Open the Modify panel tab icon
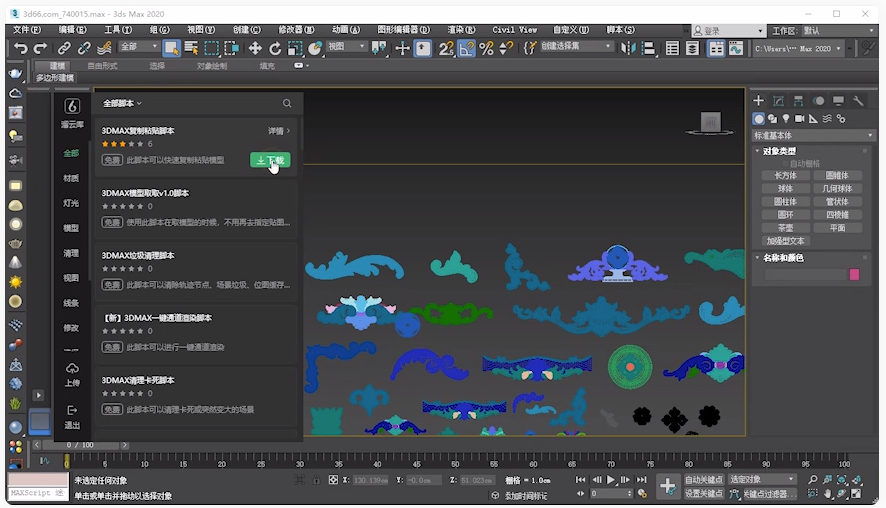Viewport: 886px width, 508px height. (x=779, y=101)
